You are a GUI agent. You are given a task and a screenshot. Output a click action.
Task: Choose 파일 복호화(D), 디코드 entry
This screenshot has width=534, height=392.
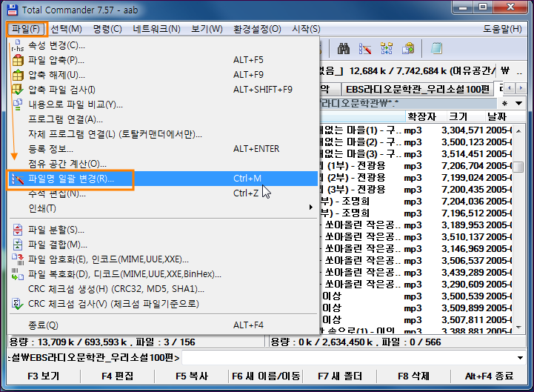163,274
